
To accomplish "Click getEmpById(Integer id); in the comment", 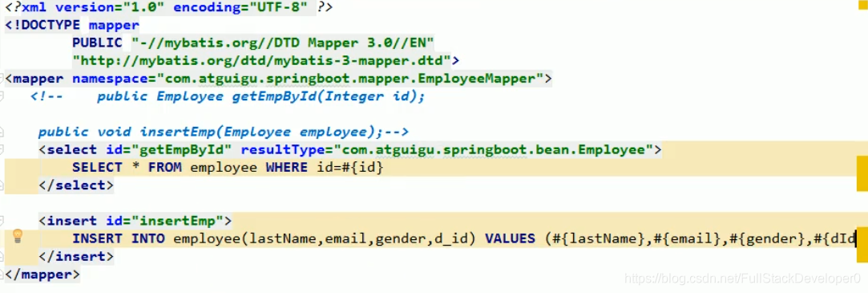I will click(329, 96).
